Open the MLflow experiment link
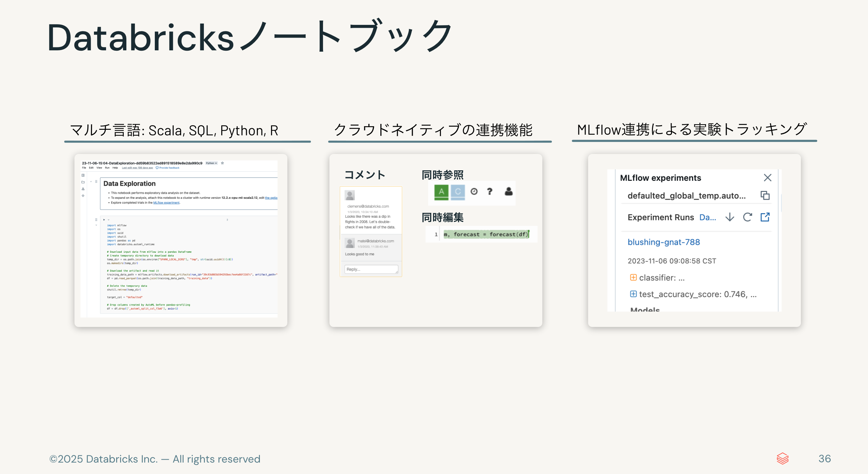The width and height of the screenshot is (868, 474). 167,203
